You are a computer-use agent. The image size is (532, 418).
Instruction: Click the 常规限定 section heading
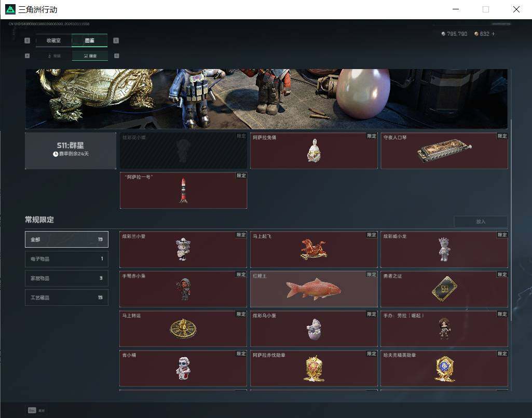pos(39,220)
